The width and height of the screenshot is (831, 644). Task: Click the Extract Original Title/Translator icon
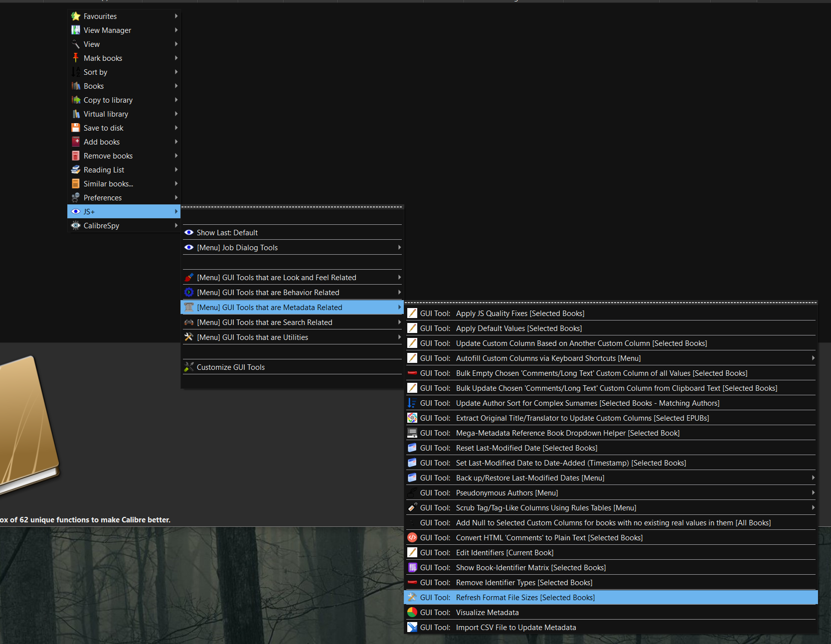[x=412, y=418]
